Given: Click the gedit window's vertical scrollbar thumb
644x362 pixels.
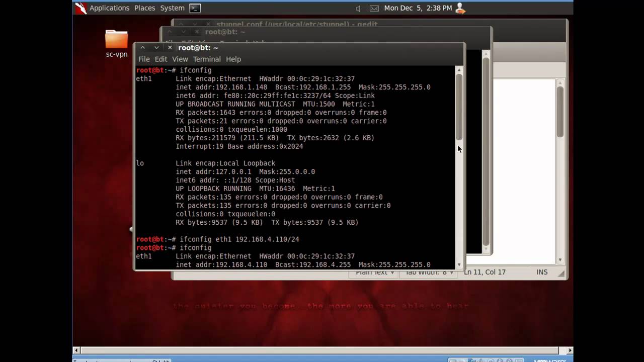Looking at the screenshot, I should tap(560, 111).
